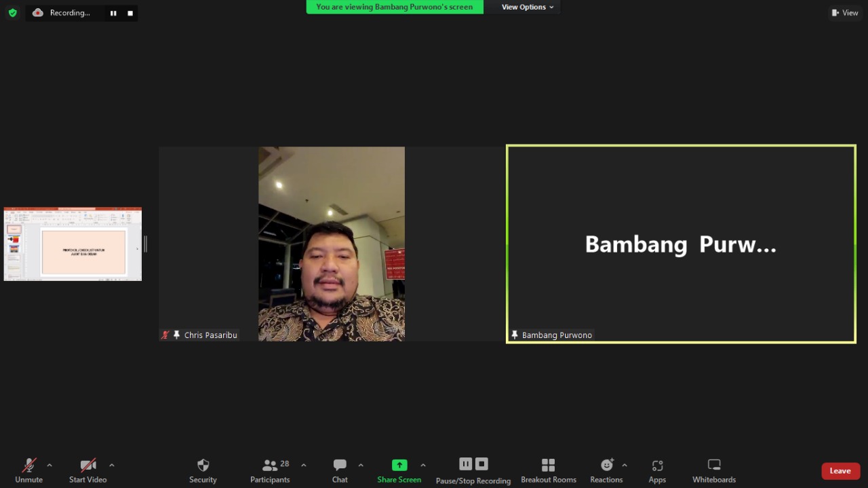This screenshot has width=868, height=488.
Task: Open the View layout menu
Action: click(x=845, y=12)
